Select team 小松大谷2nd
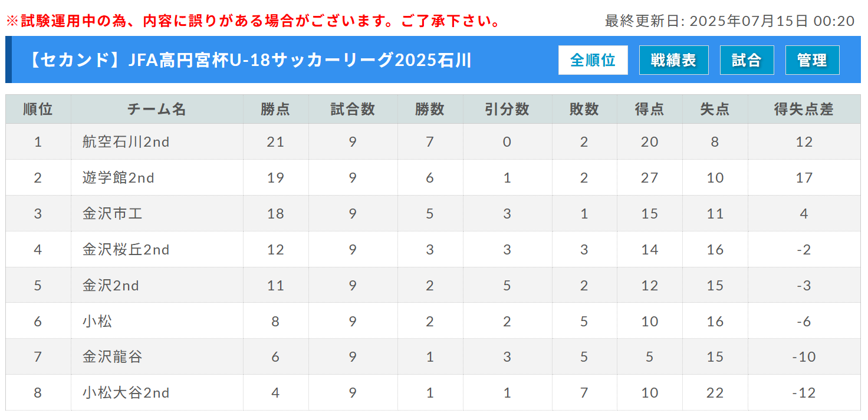Image resolution: width=868 pixels, height=420 pixels. 126,393
